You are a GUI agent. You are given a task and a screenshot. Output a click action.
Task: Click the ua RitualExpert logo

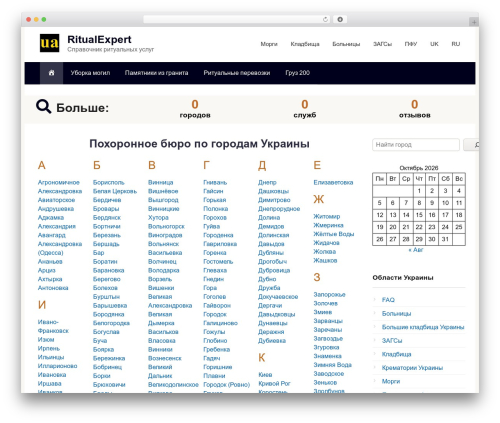click(x=49, y=43)
